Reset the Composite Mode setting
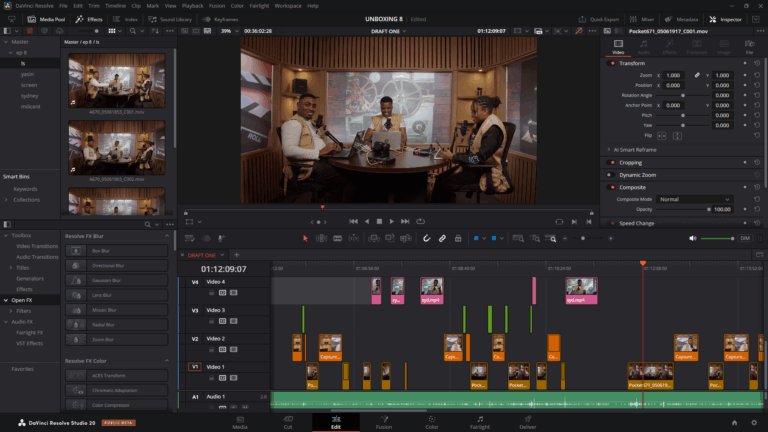 click(757, 199)
